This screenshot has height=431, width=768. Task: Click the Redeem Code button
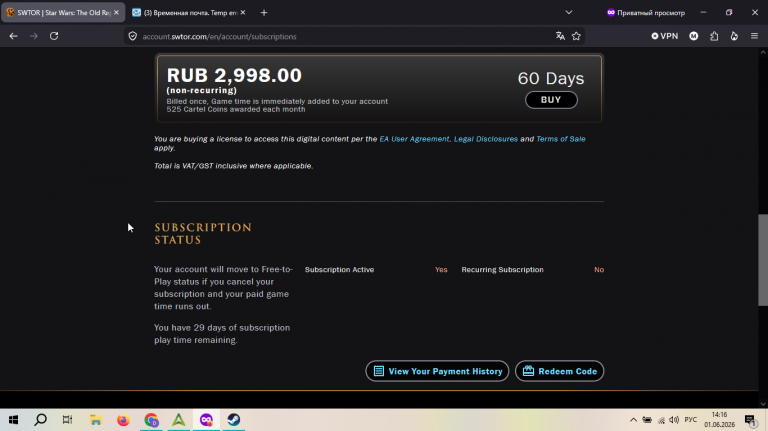point(559,371)
